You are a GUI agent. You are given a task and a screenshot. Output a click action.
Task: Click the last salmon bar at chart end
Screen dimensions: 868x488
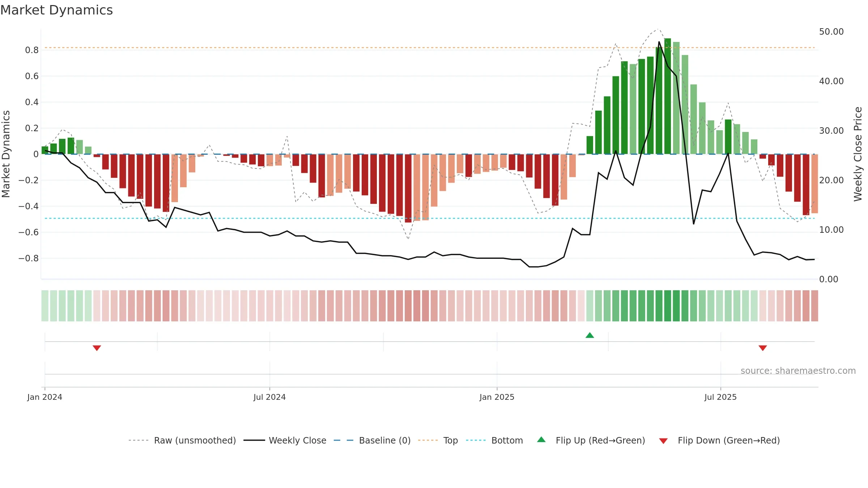coord(814,184)
